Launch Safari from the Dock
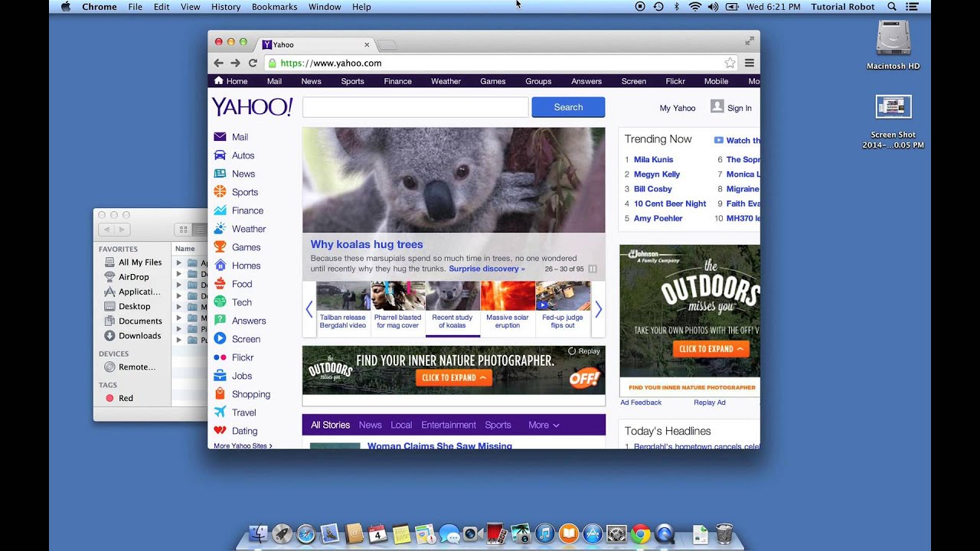The height and width of the screenshot is (551, 980). 305,533
